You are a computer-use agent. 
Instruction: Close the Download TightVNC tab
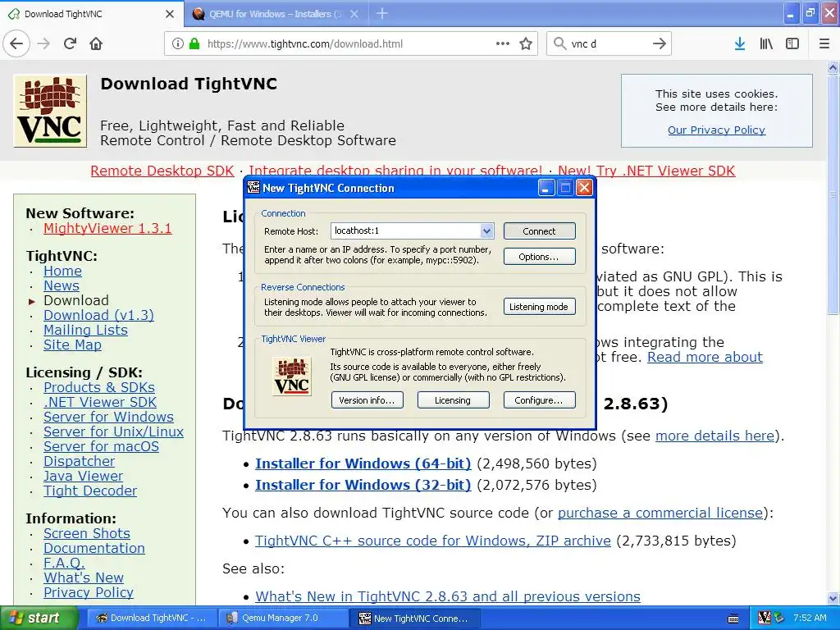pyautogui.click(x=170, y=14)
